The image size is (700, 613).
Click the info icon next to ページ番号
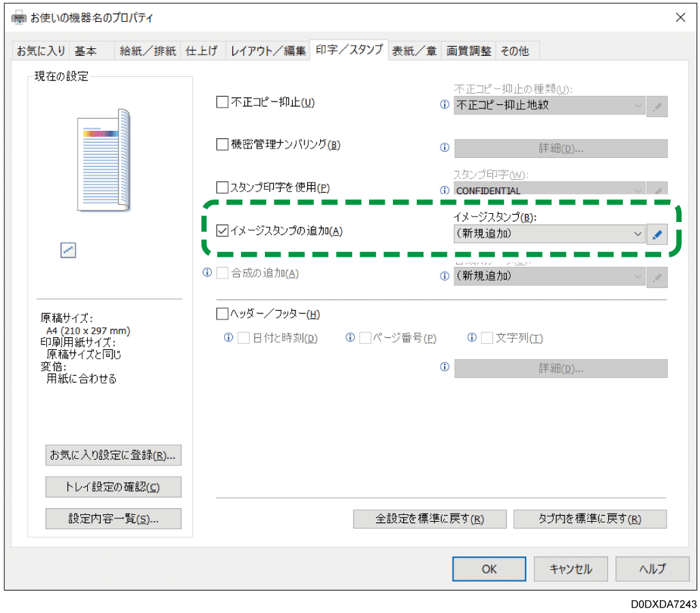coord(349,337)
